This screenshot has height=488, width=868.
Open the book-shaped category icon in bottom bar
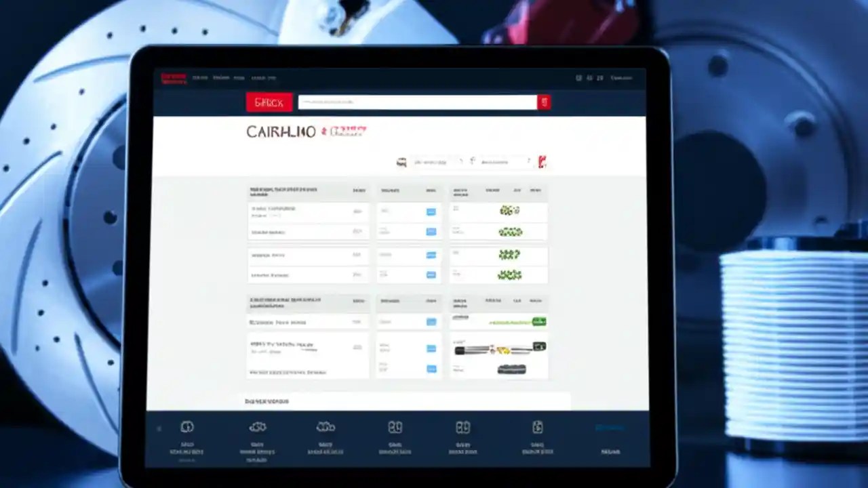tap(396, 428)
